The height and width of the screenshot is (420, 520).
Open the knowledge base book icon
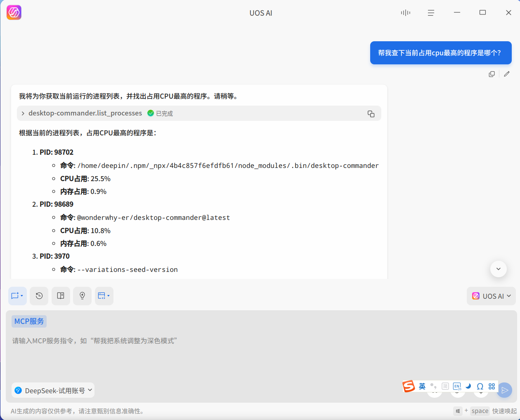tap(61, 296)
